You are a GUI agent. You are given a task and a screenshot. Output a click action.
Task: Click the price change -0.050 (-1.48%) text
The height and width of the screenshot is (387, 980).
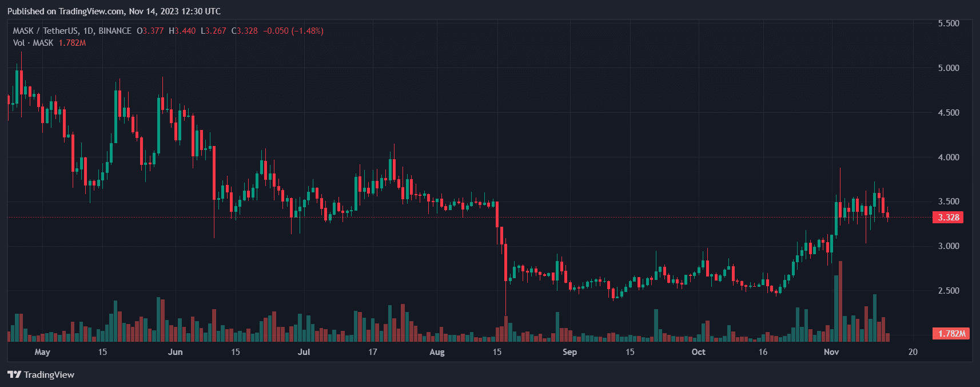pos(293,31)
